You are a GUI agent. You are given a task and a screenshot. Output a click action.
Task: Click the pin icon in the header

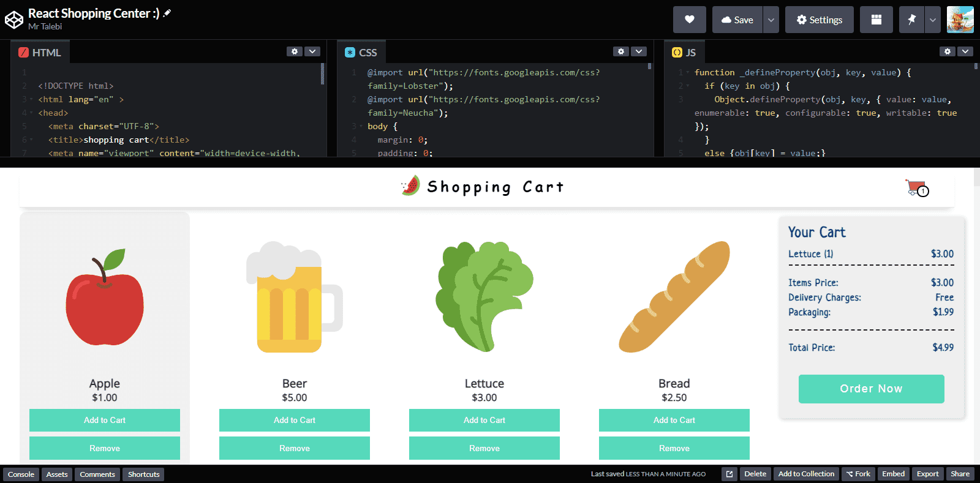click(911, 20)
